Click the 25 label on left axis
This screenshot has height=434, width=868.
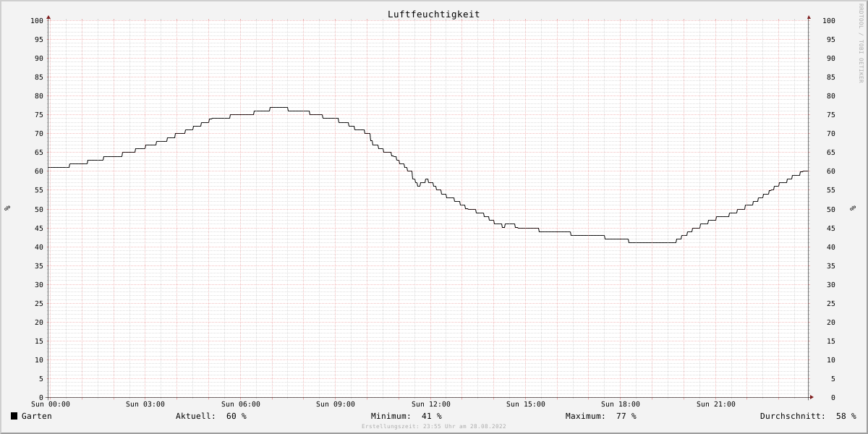coord(39,304)
